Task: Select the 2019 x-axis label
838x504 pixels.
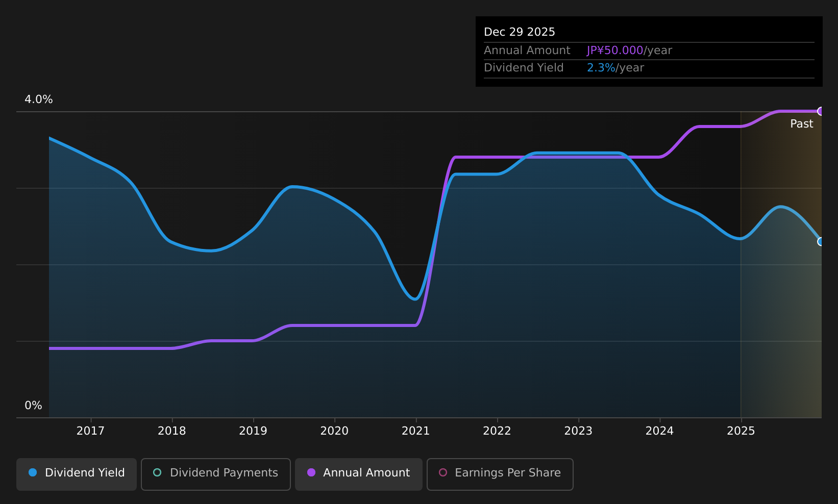Action: point(253,431)
